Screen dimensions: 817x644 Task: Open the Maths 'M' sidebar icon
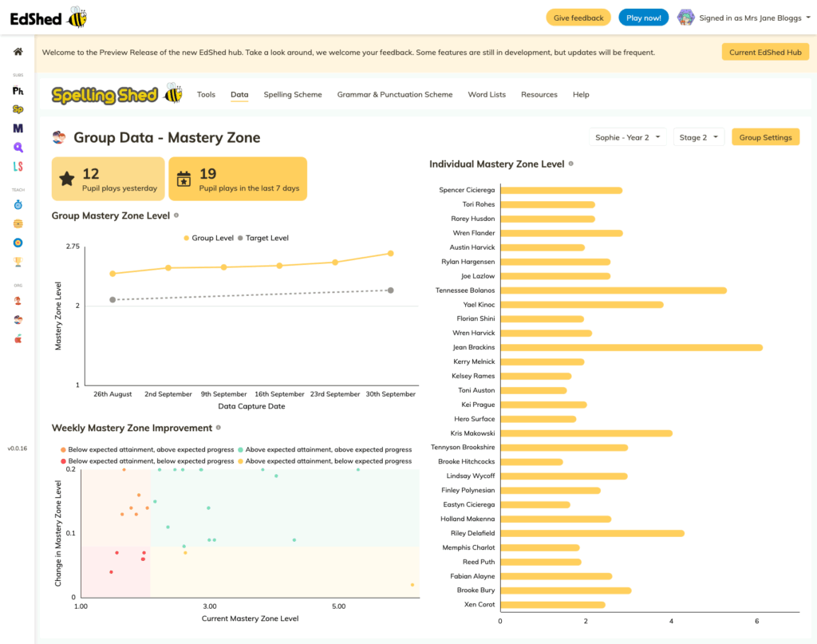18,128
